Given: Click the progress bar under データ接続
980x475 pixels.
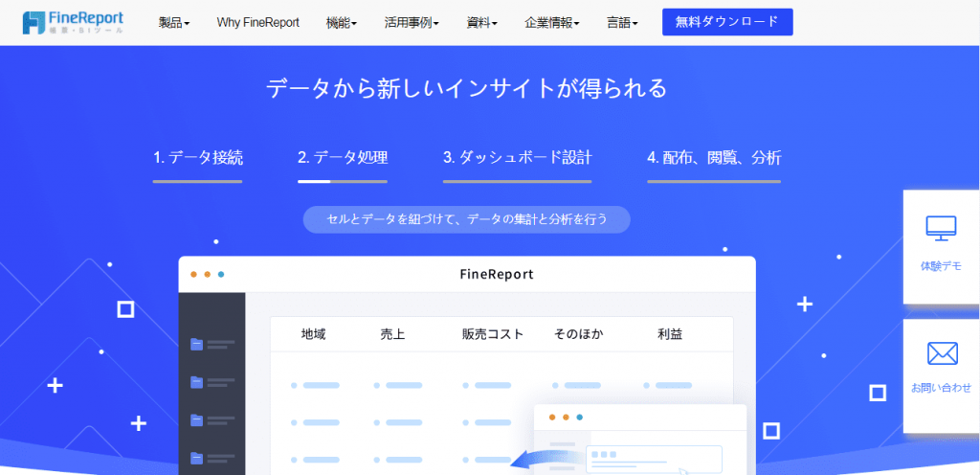Looking at the screenshot, I should point(197,181).
